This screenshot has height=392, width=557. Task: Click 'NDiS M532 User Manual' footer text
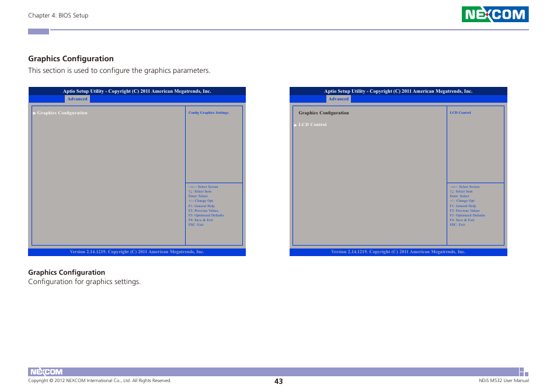click(x=504, y=381)
